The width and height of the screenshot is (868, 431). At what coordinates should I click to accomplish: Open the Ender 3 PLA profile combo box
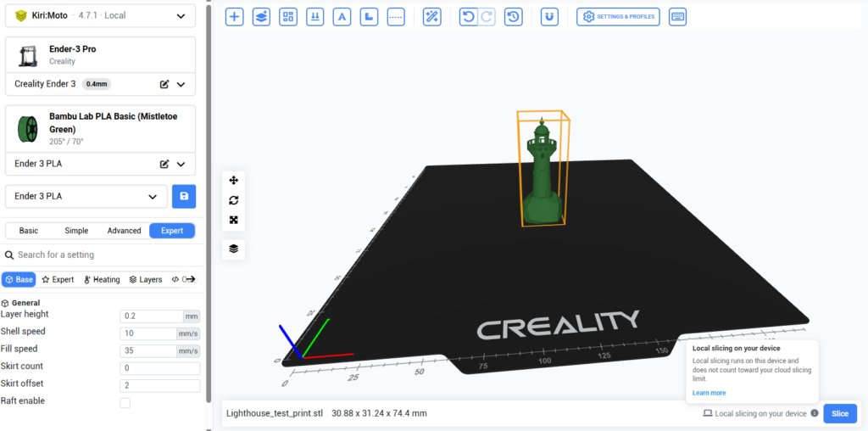86,197
